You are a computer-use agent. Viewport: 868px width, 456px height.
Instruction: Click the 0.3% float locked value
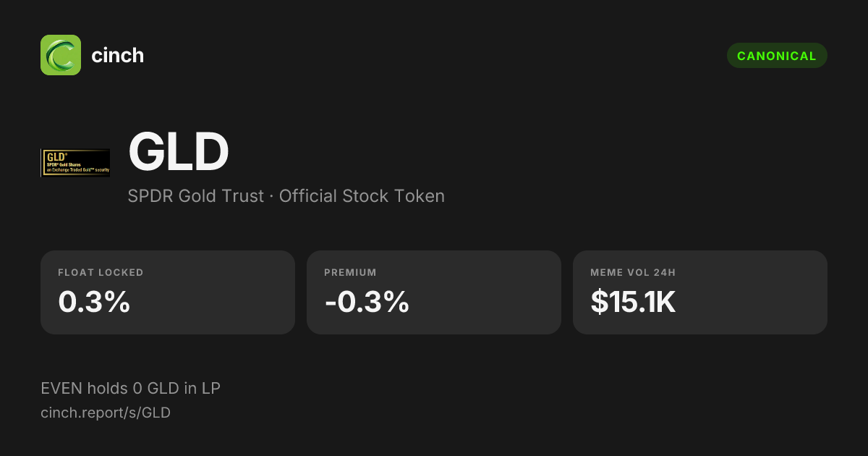coord(94,302)
